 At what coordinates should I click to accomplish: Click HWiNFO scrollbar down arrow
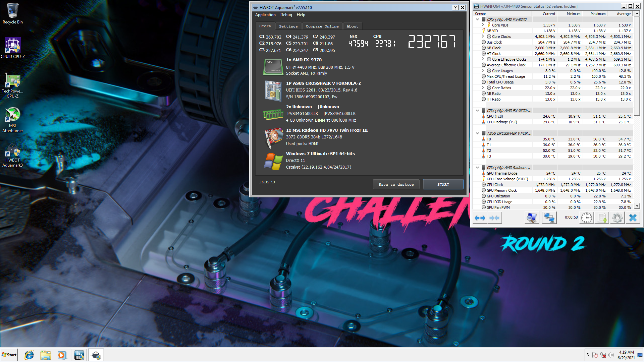(637, 206)
